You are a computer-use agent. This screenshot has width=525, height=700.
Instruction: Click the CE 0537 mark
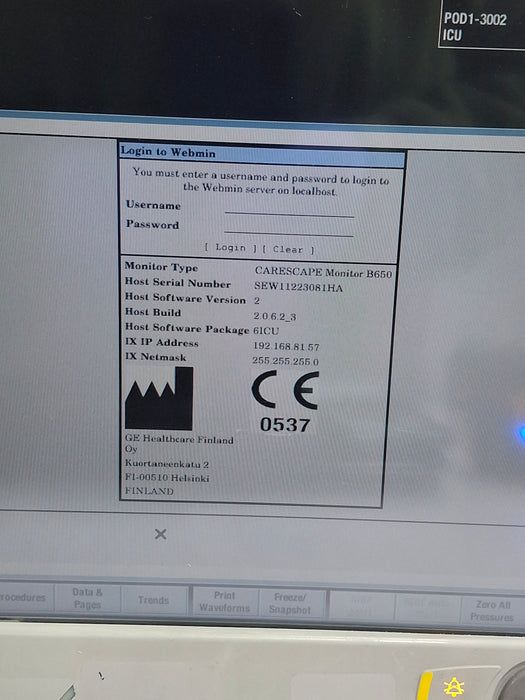coord(285,402)
